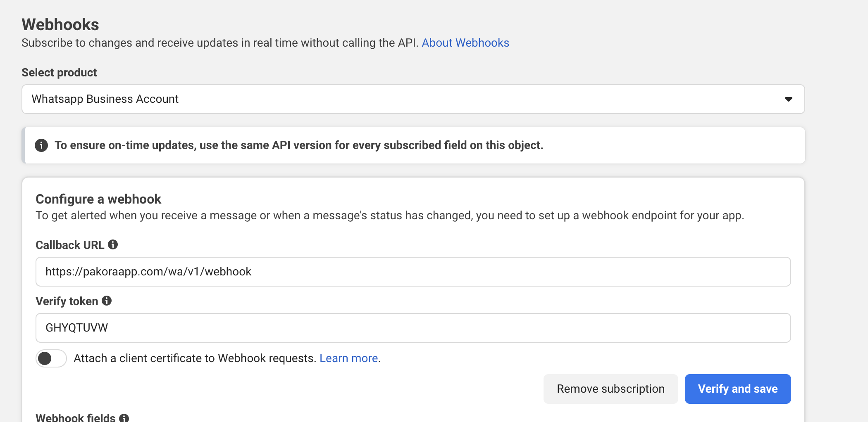Open the About Webhooks link
The width and height of the screenshot is (868, 422).
click(465, 43)
